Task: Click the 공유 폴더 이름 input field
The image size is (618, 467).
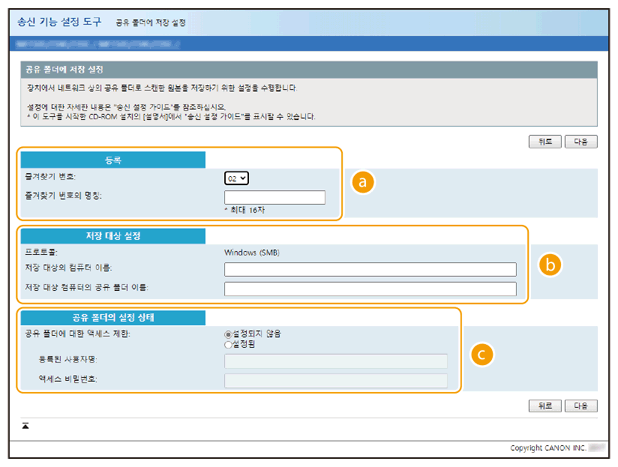Action: pos(370,288)
